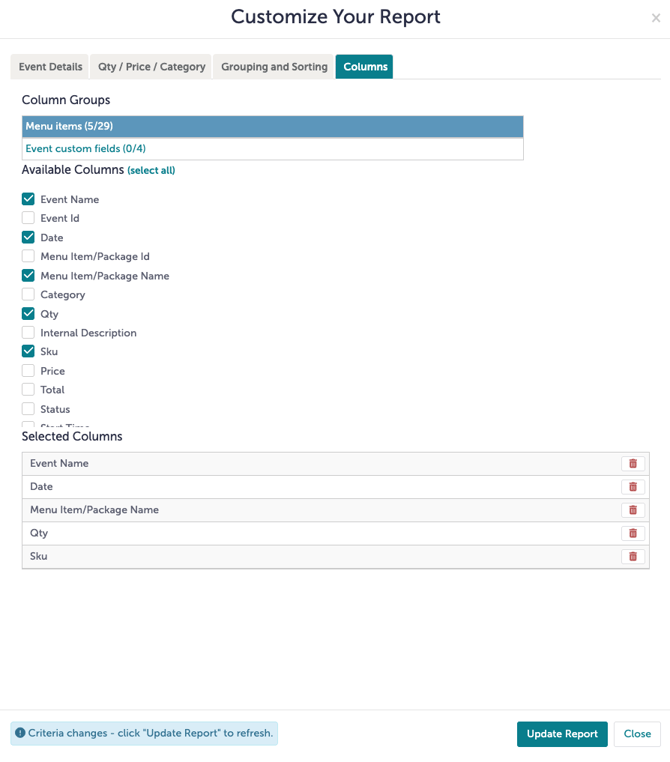Enable the Event Id checkbox
The height and width of the screenshot is (762, 670).
[28, 218]
